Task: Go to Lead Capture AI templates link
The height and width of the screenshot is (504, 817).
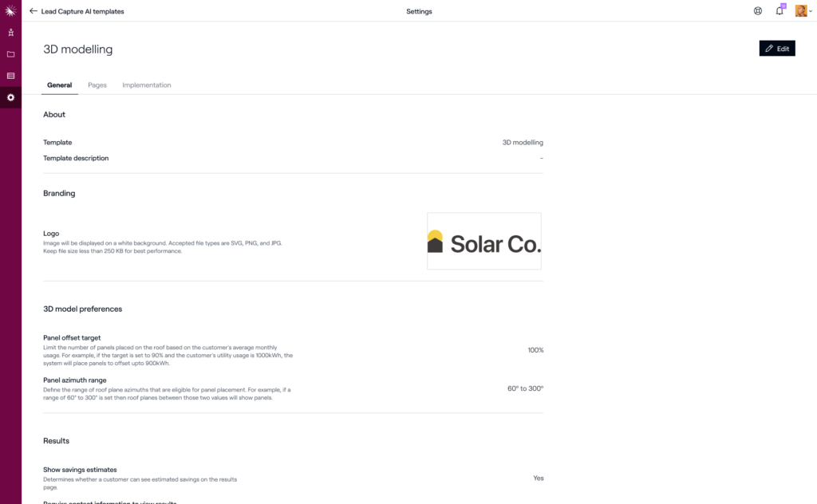Action: click(82, 11)
